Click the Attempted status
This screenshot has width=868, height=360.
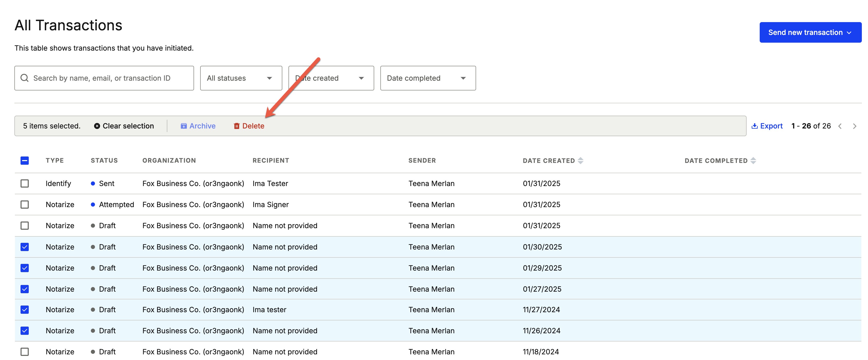point(113,205)
